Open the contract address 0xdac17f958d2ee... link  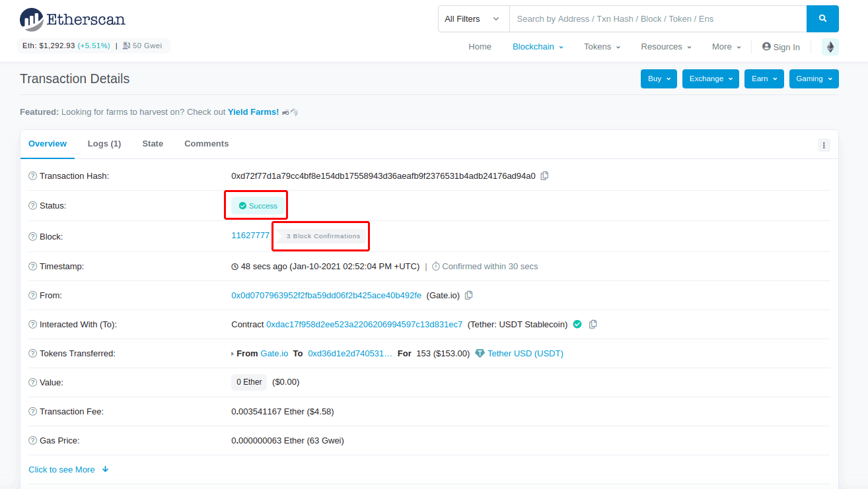(x=364, y=324)
